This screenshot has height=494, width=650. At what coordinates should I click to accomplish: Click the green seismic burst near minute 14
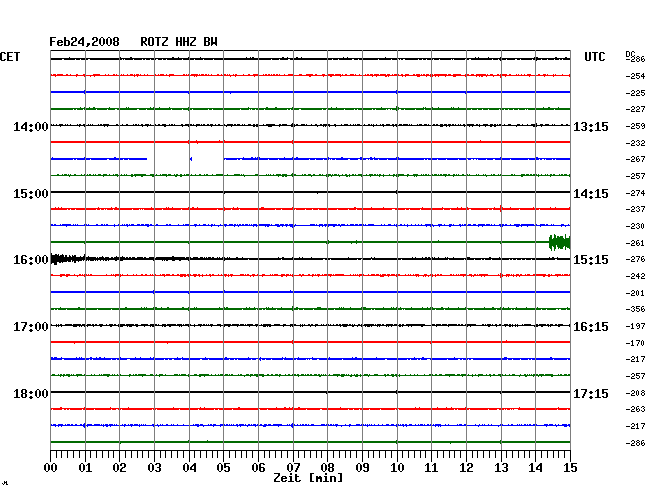click(x=560, y=242)
